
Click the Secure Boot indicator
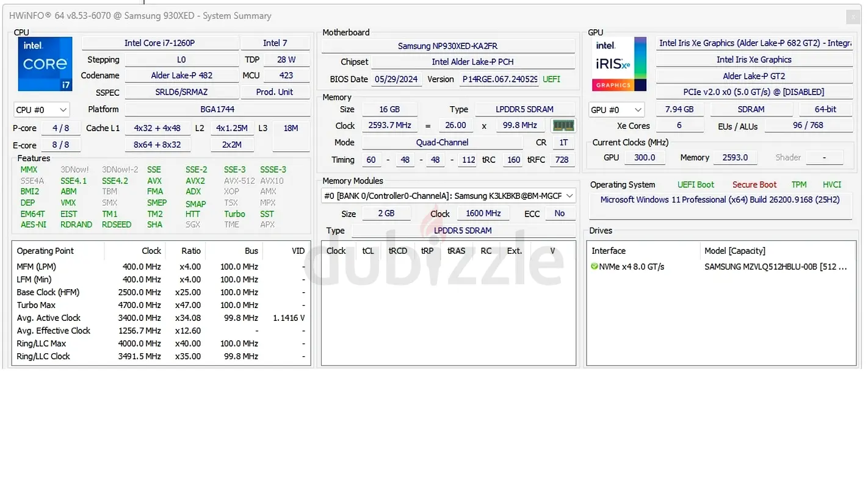(754, 185)
